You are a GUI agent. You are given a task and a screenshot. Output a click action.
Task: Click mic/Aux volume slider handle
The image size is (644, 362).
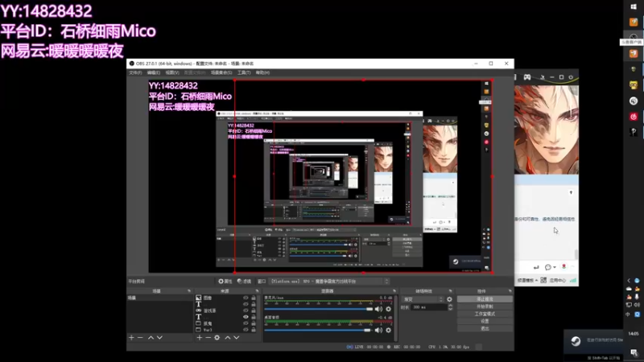(369, 309)
